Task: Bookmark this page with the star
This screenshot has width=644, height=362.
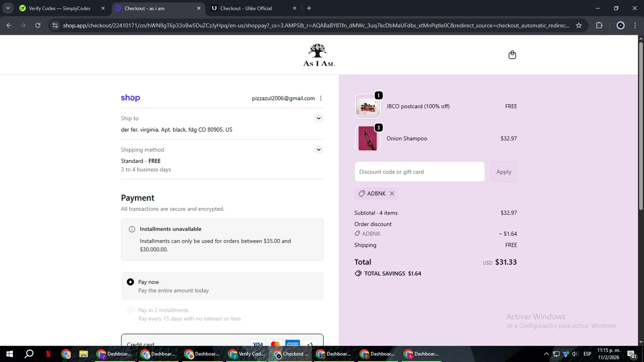Action: click(579, 25)
